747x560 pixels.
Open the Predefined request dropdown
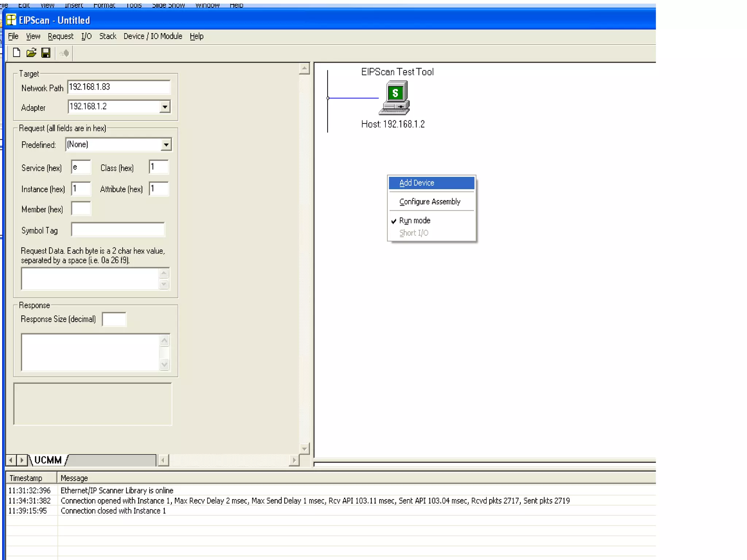coord(166,145)
